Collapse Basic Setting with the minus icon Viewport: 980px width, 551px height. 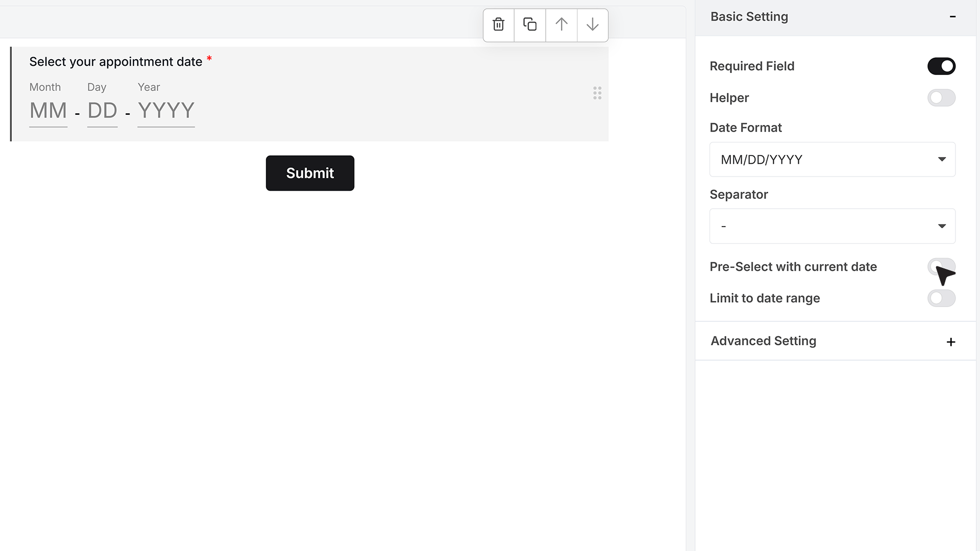[x=952, y=17]
